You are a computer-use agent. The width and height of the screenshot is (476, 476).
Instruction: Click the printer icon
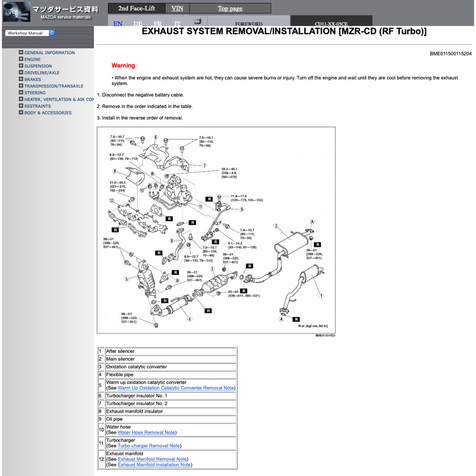(198, 20)
